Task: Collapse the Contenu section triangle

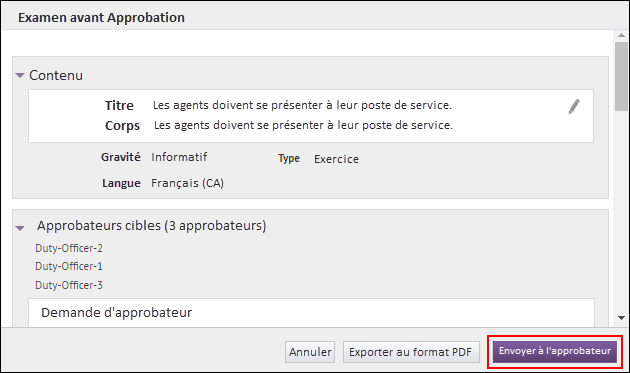Action: click(20, 75)
